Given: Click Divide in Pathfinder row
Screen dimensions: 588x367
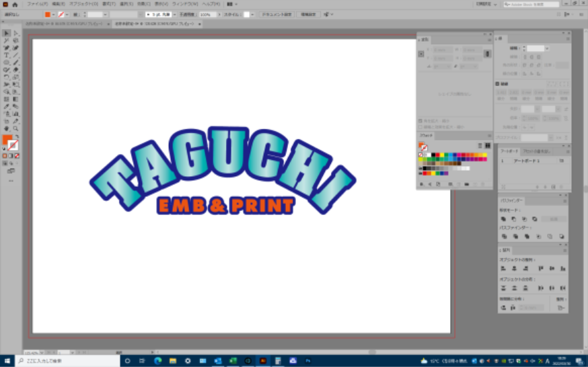Looking at the screenshot, I should tap(504, 237).
